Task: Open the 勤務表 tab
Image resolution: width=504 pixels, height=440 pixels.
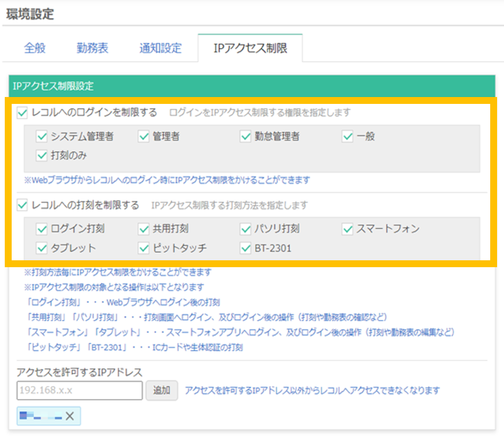Action: 93,48
